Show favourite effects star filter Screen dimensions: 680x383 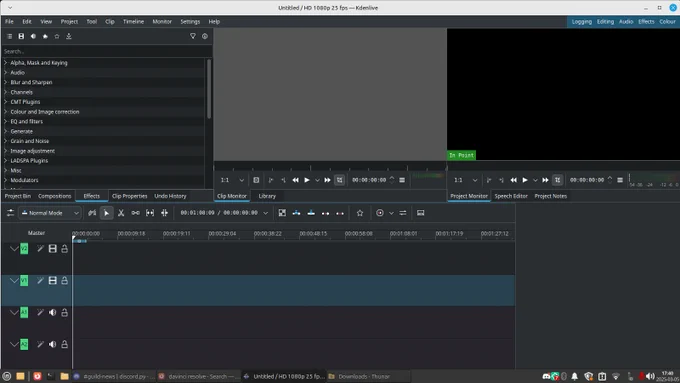(57, 36)
